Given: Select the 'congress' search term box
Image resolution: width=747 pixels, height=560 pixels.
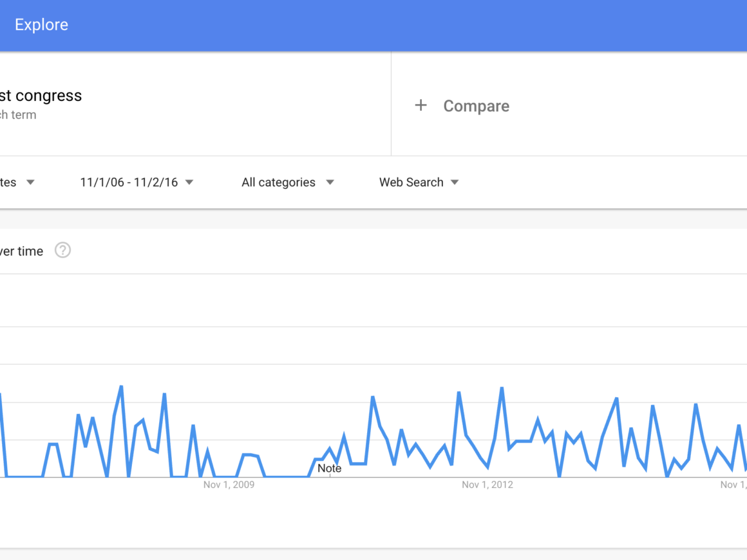Looking at the screenshot, I should click(x=41, y=96).
